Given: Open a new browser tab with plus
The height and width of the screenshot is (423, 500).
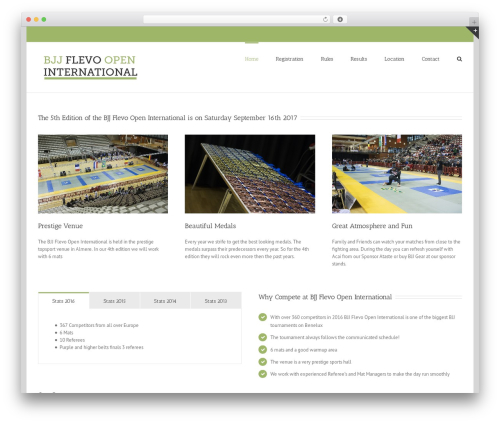Looking at the screenshot, I should (474, 22).
